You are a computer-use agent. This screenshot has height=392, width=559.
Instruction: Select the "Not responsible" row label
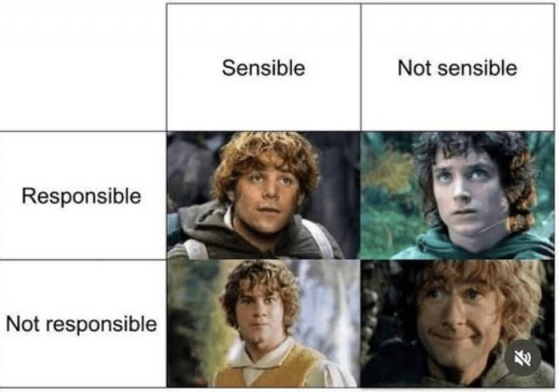click(81, 325)
